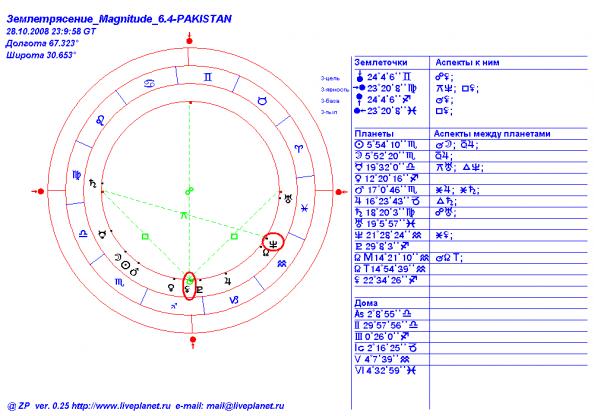Click the Cancer sign glyph on the zodiac ring
The height and width of the screenshot is (416, 594).
pyautogui.click(x=150, y=83)
